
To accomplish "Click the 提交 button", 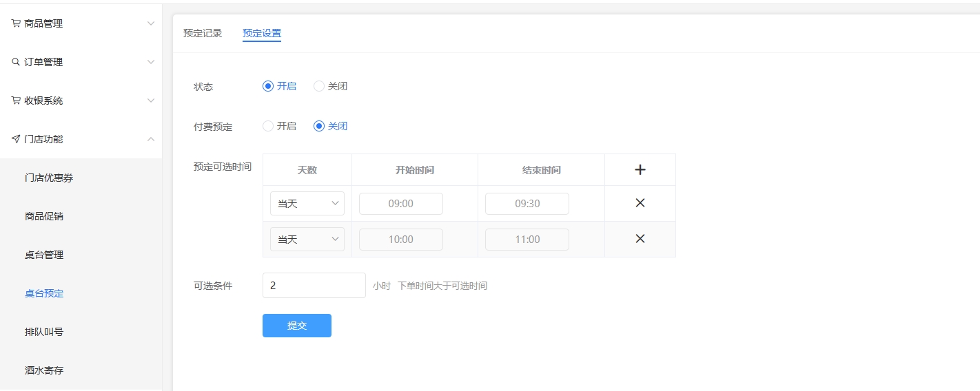I will coord(296,326).
